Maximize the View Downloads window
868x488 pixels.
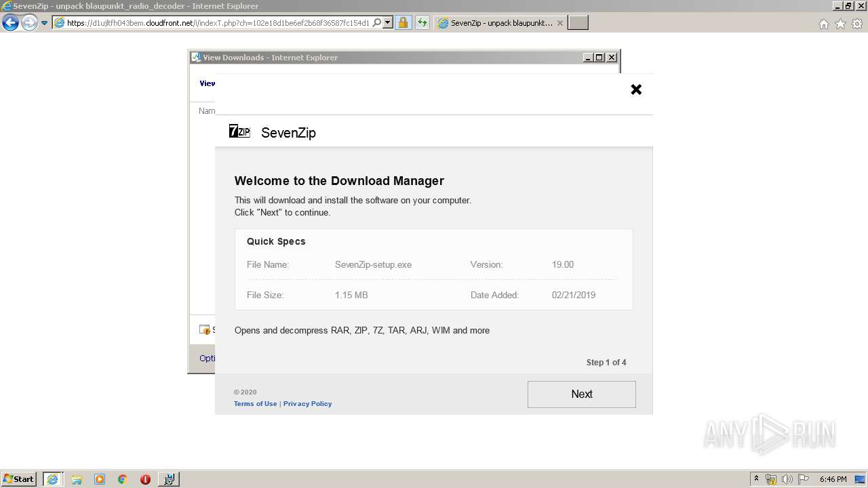pos(599,58)
